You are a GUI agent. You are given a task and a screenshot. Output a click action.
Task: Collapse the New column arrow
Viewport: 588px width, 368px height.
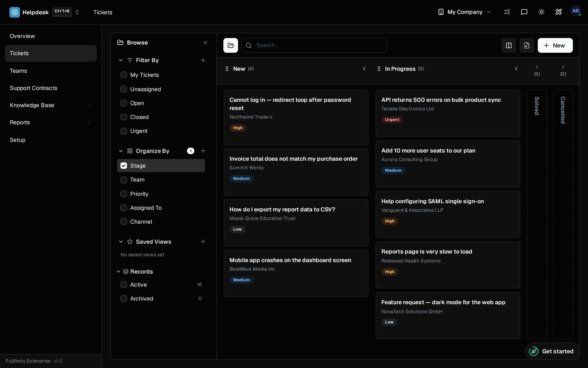[x=364, y=69]
